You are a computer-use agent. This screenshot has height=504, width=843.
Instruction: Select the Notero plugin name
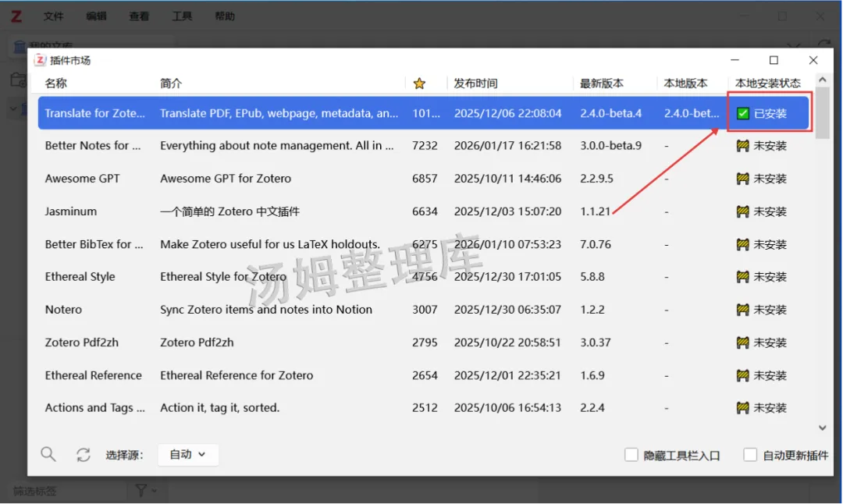63,310
